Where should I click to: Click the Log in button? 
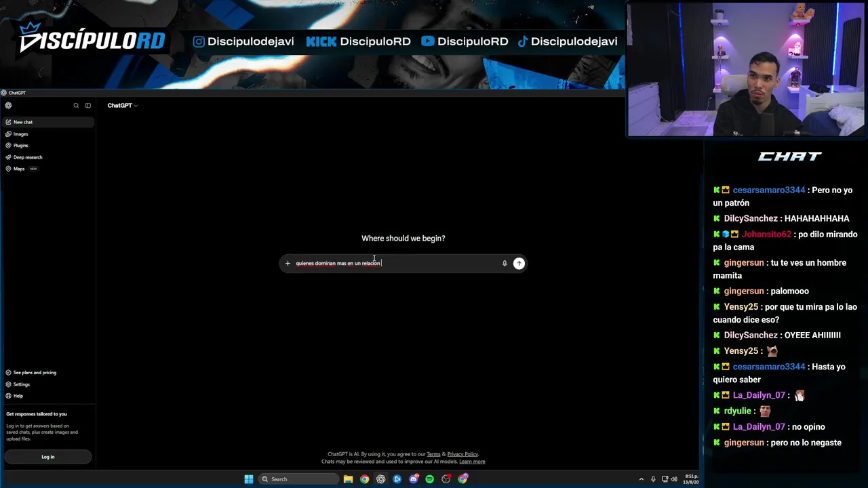(47, 457)
